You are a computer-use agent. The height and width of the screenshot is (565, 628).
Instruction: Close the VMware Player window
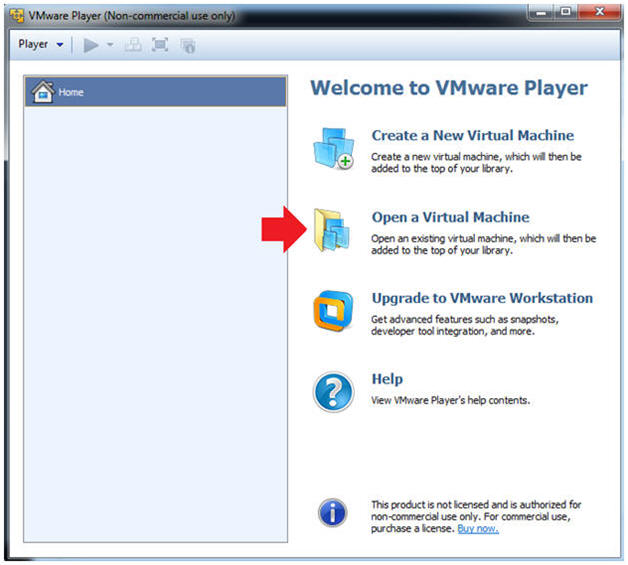[x=600, y=12]
